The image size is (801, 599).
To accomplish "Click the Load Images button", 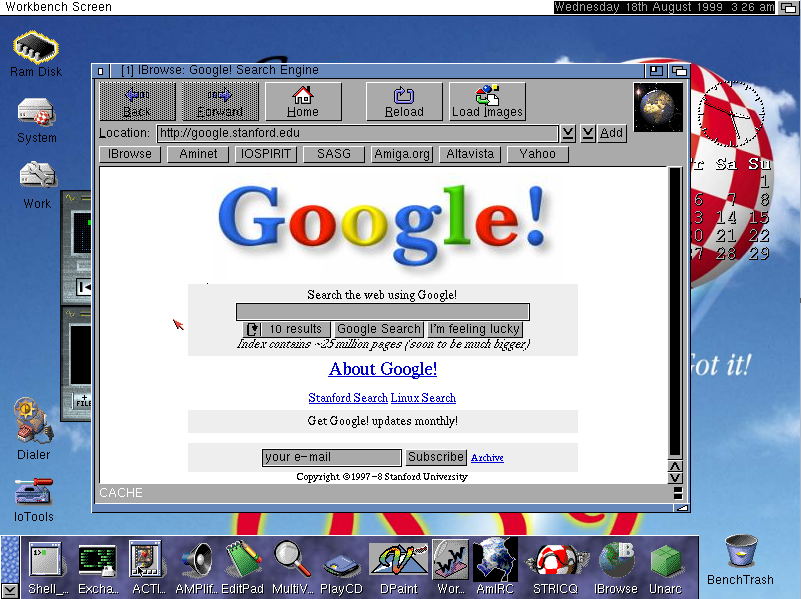I will click(x=487, y=102).
